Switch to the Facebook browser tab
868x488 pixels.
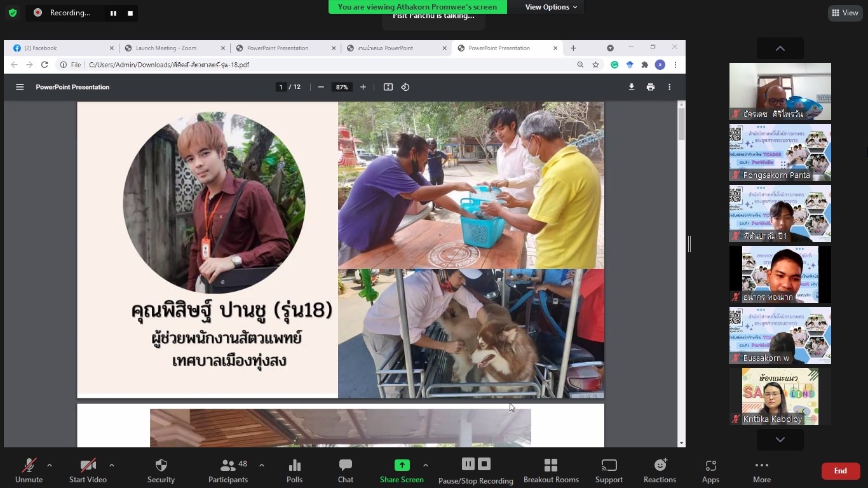(60, 48)
